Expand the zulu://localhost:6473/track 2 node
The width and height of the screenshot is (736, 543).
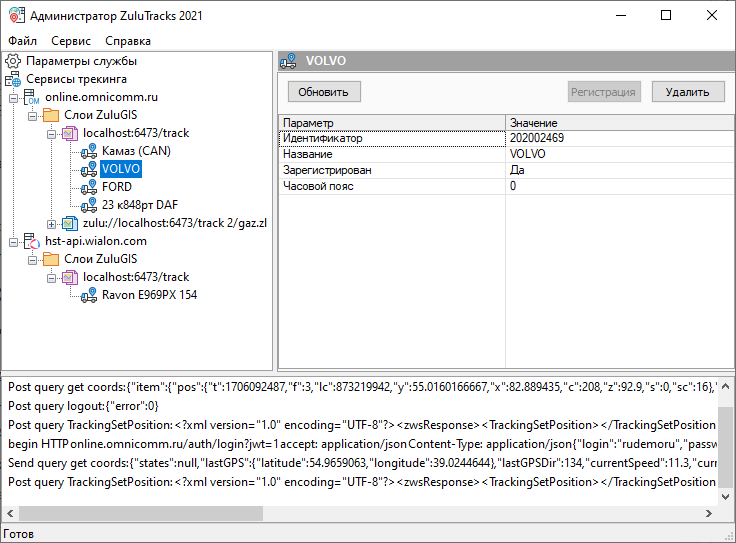pyautogui.click(x=52, y=223)
